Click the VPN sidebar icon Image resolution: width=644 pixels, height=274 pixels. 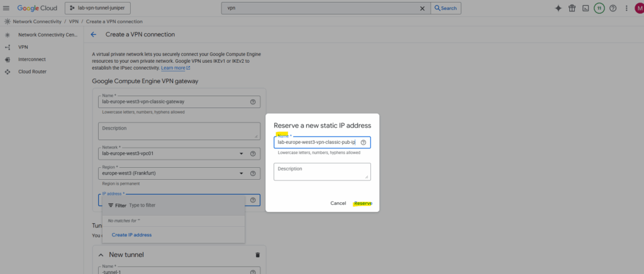click(x=8, y=47)
